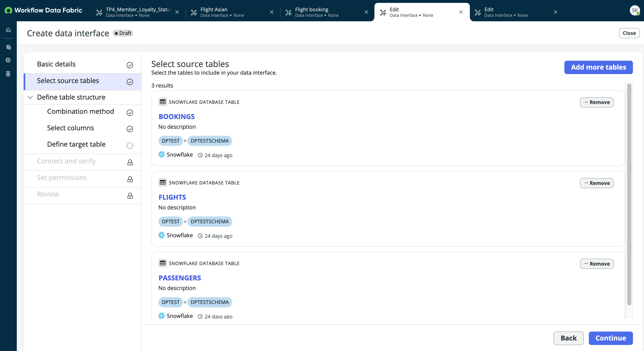This screenshot has height=351, width=644.
Task: Click the checkmark next to Basic details
Action: point(130,65)
